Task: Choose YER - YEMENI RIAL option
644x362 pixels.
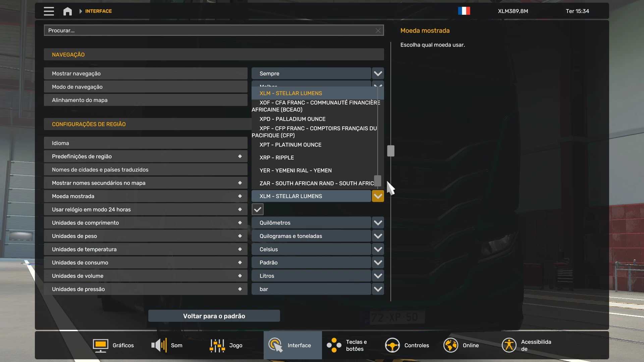Action: [x=296, y=171]
